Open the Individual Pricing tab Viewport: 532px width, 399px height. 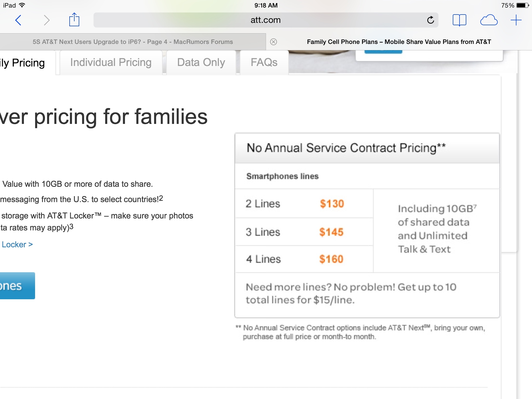point(111,63)
